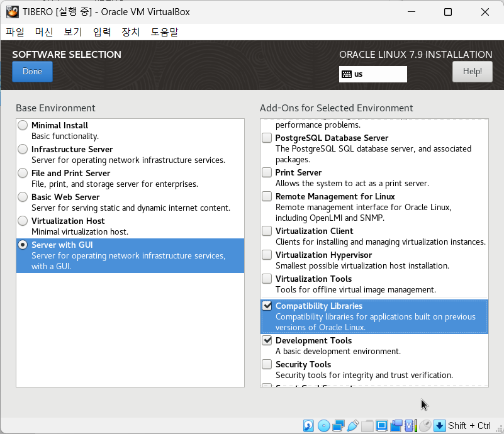Screen dimensions: 504x434
Task: Click the video recording status icon
Action: pyautogui.click(x=396, y=426)
